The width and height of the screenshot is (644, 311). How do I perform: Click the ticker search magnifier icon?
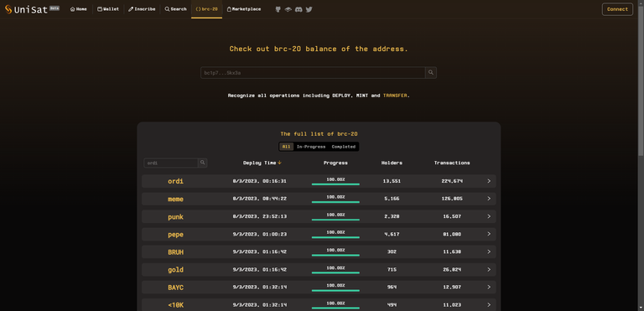(202, 163)
